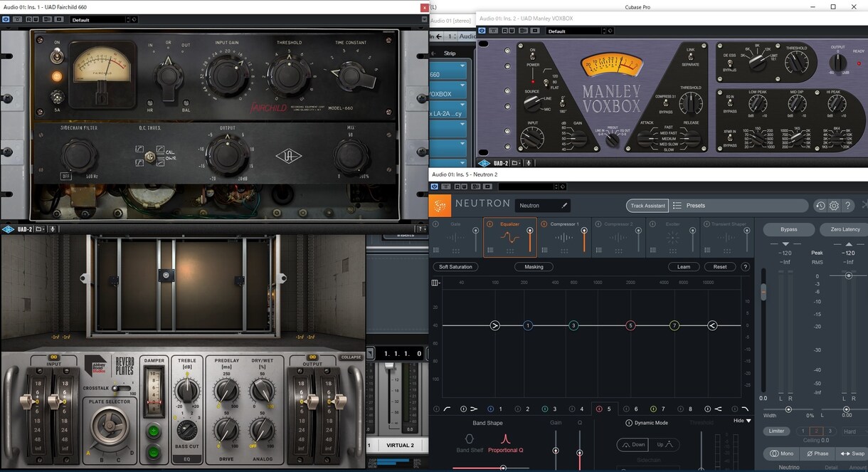Select the high shelf node on EQ curve
This screenshot has width=868, height=472.
coord(712,325)
